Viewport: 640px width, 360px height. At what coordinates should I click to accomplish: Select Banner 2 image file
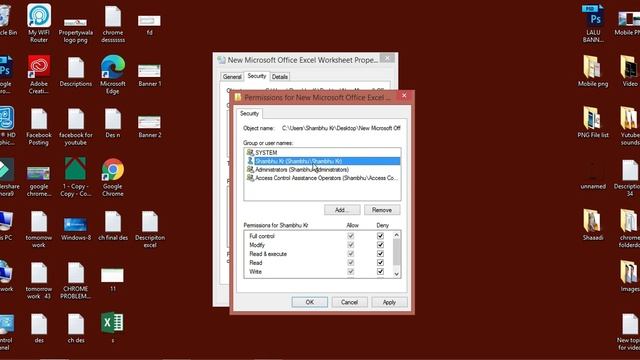pos(149,127)
